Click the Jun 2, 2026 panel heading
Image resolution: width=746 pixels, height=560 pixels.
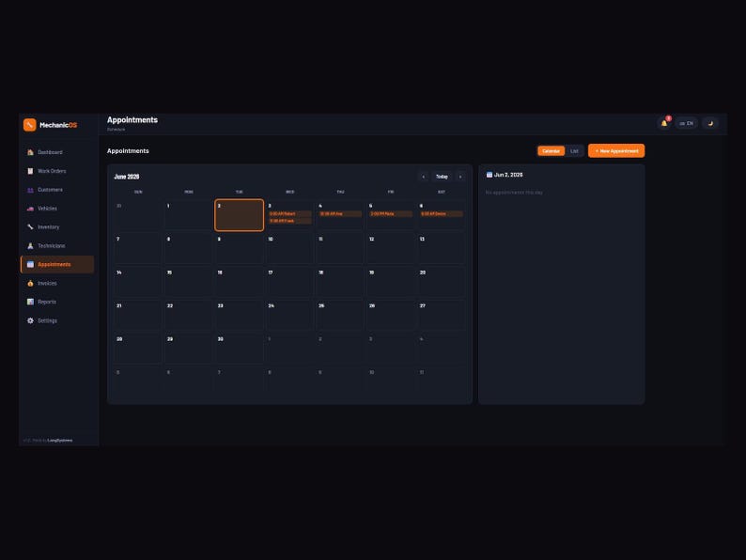508,175
